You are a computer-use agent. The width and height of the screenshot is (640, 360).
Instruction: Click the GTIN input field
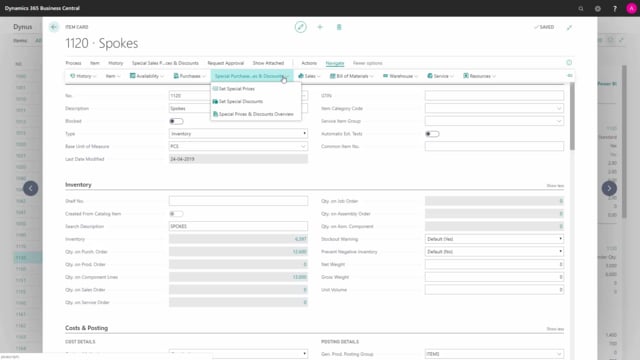(x=494, y=96)
